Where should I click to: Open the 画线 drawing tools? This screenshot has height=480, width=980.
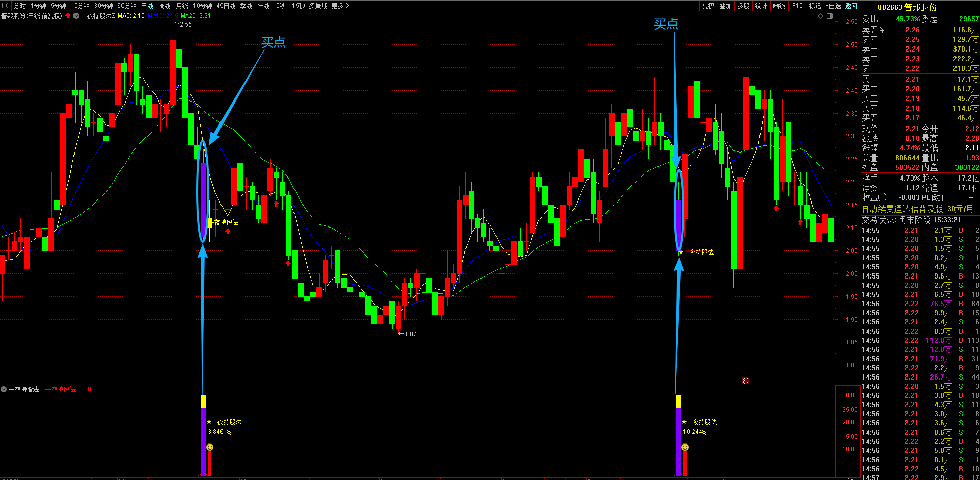pos(779,6)
